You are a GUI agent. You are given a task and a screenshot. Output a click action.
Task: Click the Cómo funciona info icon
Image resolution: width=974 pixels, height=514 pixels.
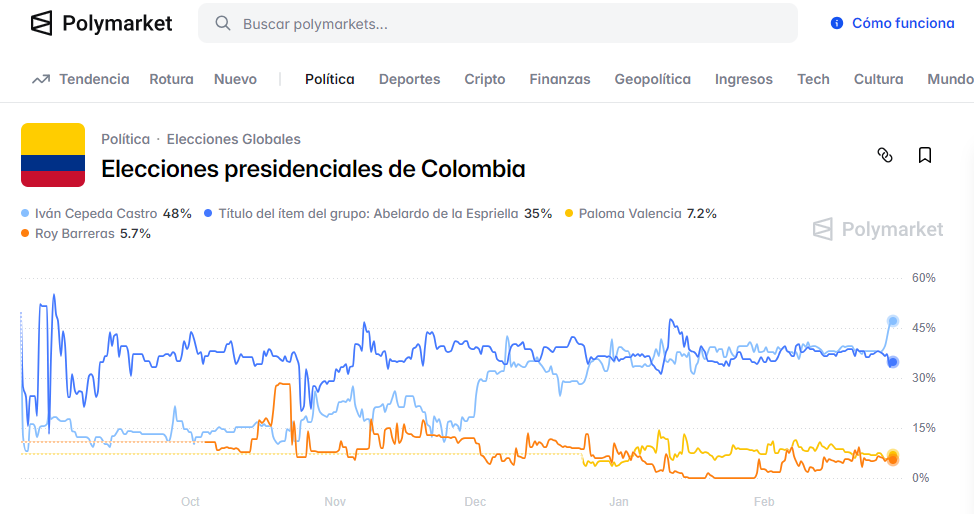[837, 23]
